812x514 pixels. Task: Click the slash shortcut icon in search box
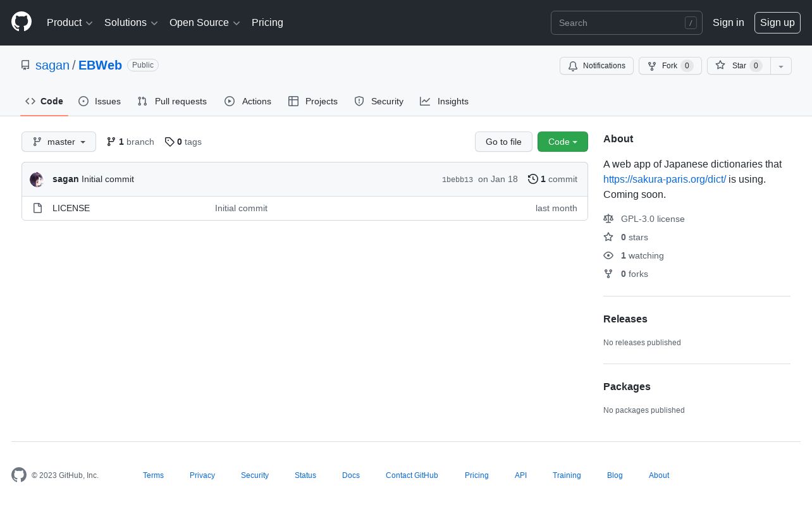691,23
